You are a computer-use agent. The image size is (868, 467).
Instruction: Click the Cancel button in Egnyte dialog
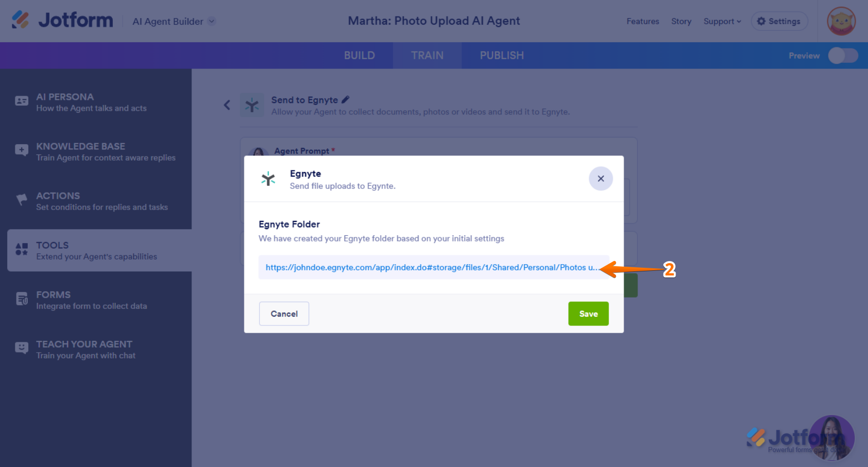(x=284, y=314)
